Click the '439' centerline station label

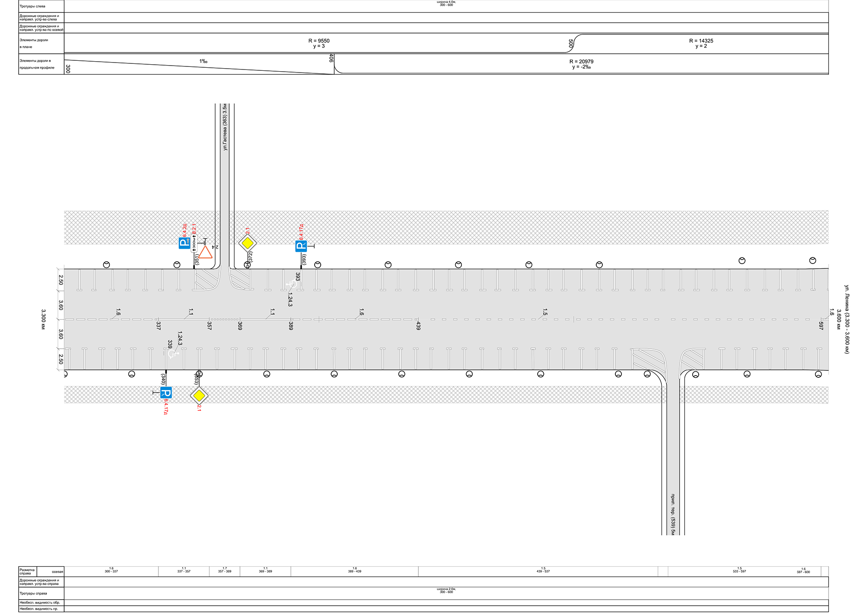coord(418,326)
